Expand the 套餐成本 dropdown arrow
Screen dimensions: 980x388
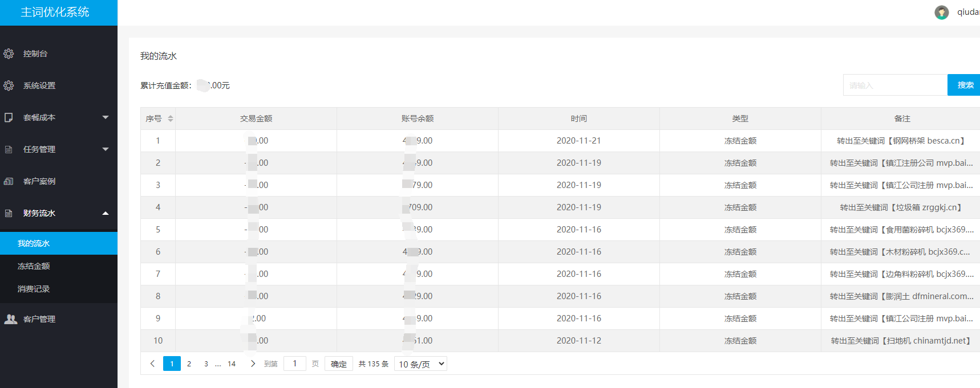click(106, 117)
